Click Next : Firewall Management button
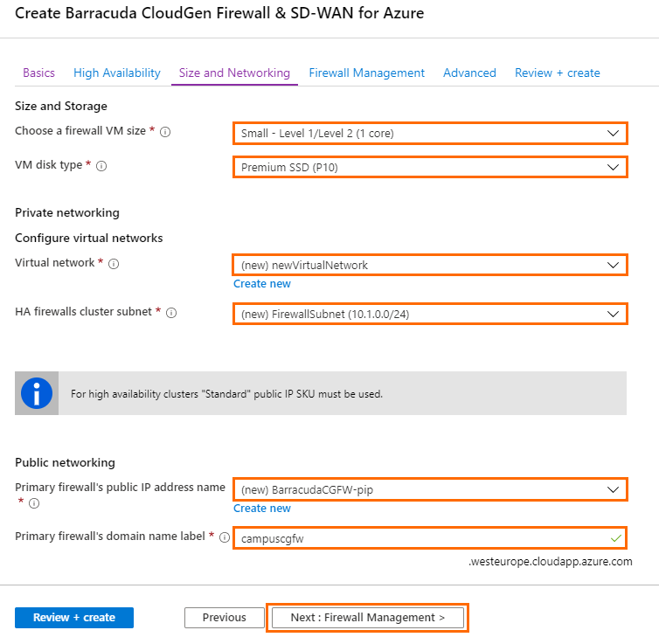 point(368,618)
